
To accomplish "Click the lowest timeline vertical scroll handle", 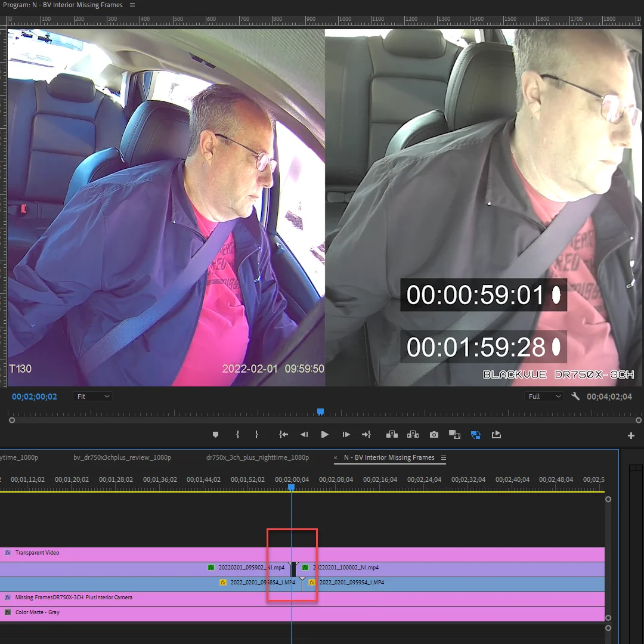I will [x=608, y=628].
